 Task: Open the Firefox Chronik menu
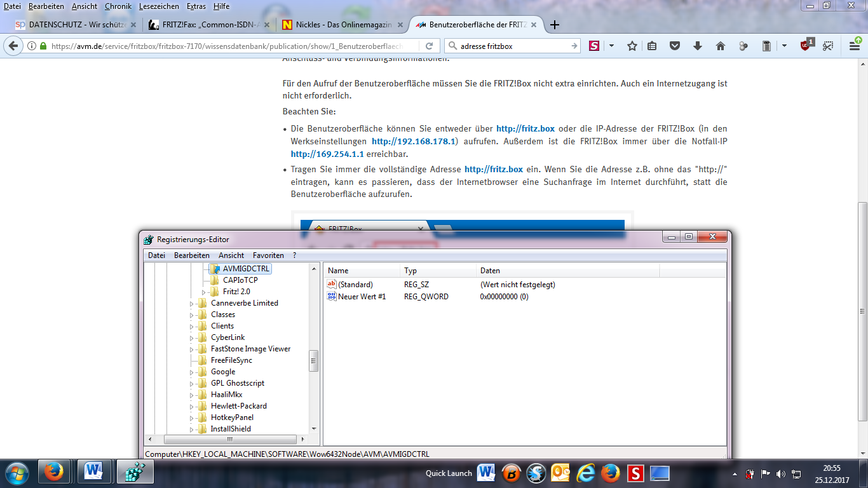(118, 6)
